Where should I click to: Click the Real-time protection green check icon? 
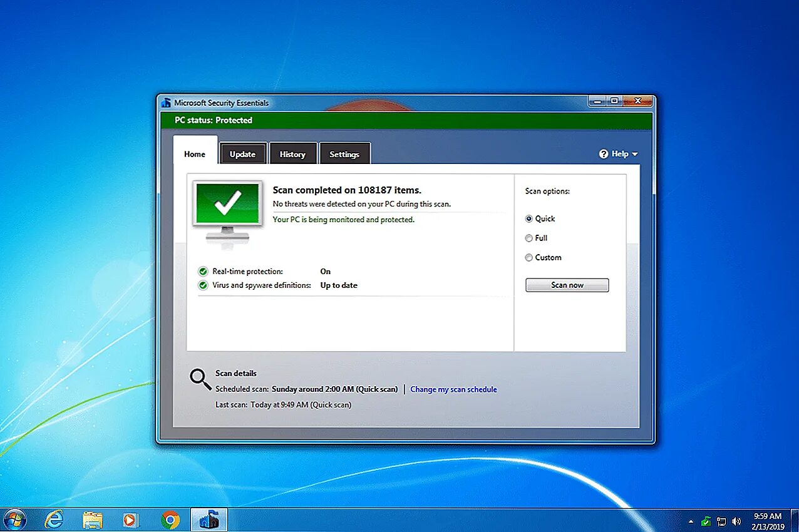[x=203, y=272]
